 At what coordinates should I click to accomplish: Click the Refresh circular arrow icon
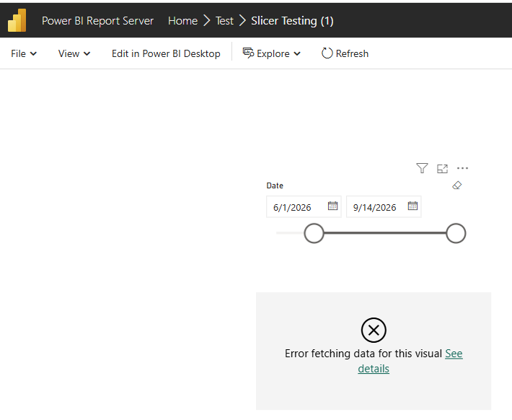pyautogui.click(x=327, y=53)
